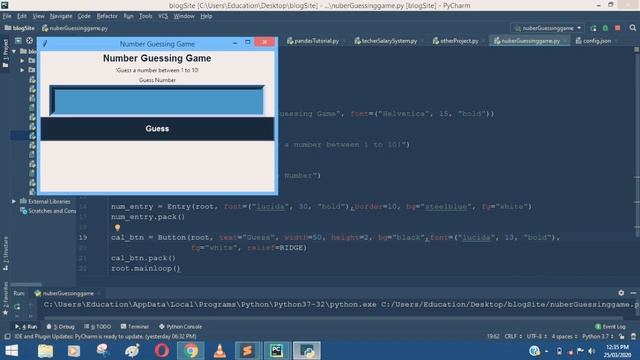Click the intention lightbulb in the editor

[118, 228]
